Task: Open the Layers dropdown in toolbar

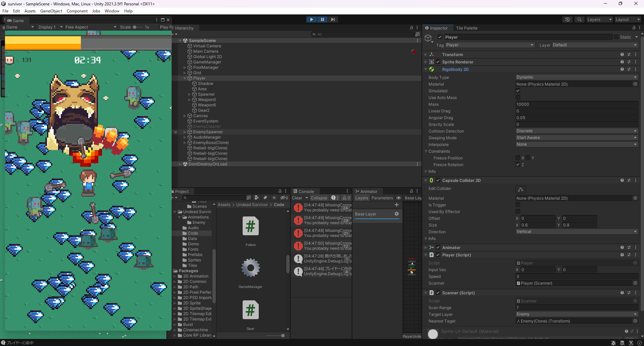Action: [599, 19]
